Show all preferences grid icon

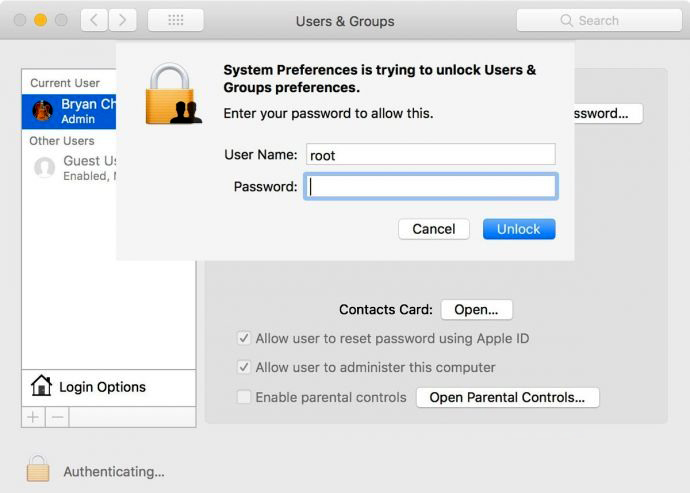176,20
